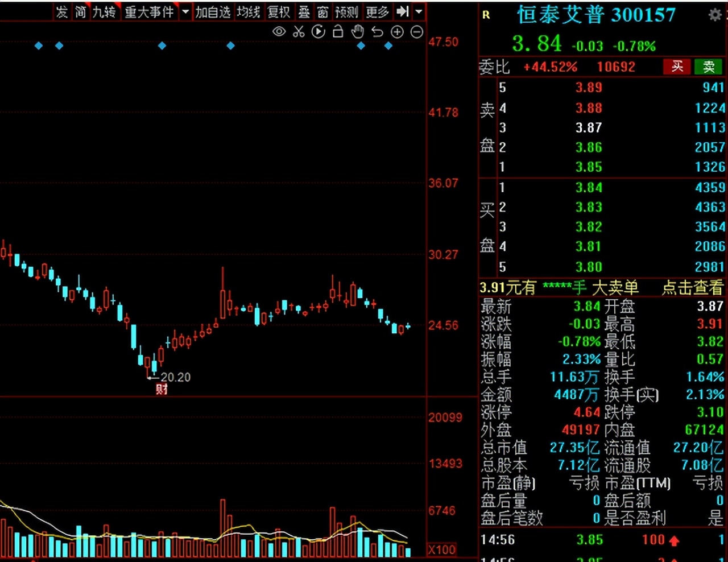This screenshot has width=728, height=562.
Task: Toggle the padlock chart lock icon
Action: tap(338, 32)
